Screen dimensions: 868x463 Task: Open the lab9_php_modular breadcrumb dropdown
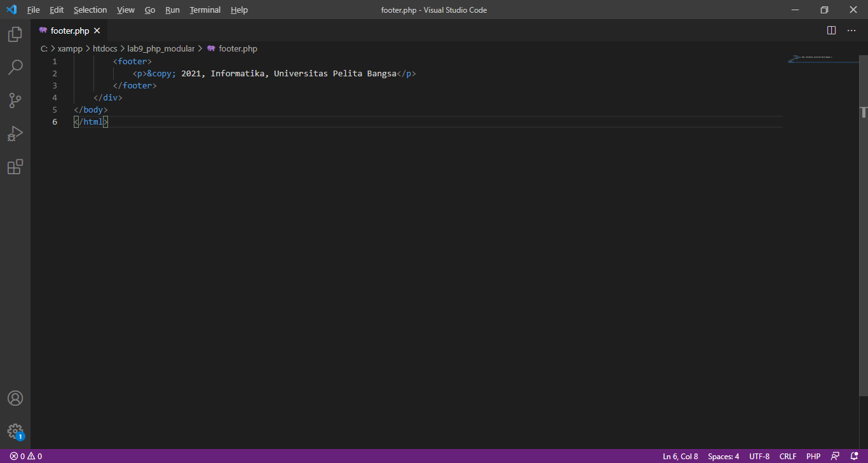[161, 48]
